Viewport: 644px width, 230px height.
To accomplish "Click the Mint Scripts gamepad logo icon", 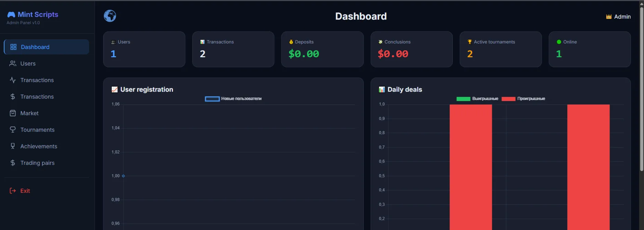I will pyautogui.click(x=11, y=14).
